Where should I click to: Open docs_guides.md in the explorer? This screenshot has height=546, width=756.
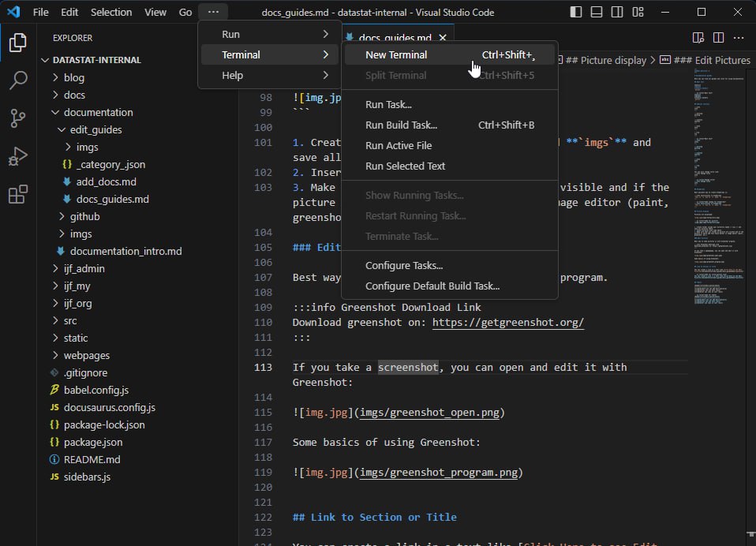137,199
